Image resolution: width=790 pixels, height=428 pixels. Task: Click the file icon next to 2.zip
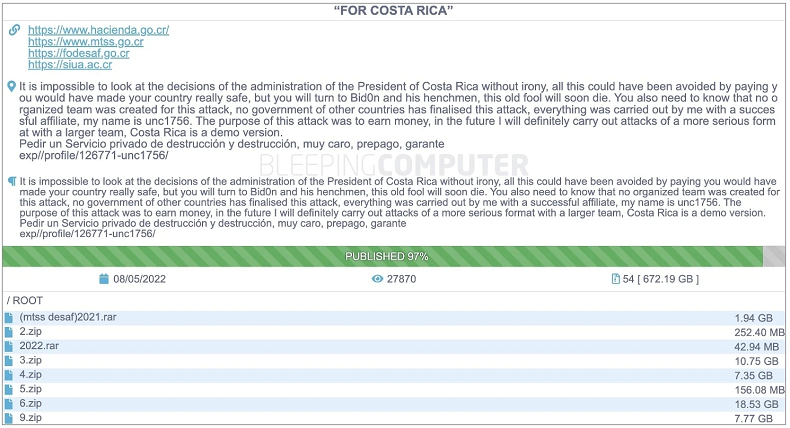click(x=9, y=332)
